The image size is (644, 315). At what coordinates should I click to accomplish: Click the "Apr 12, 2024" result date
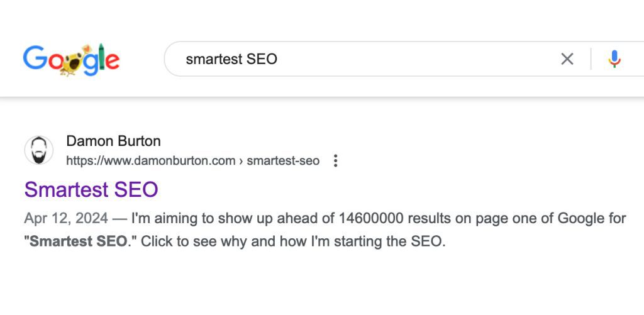(x=66, y=219)
